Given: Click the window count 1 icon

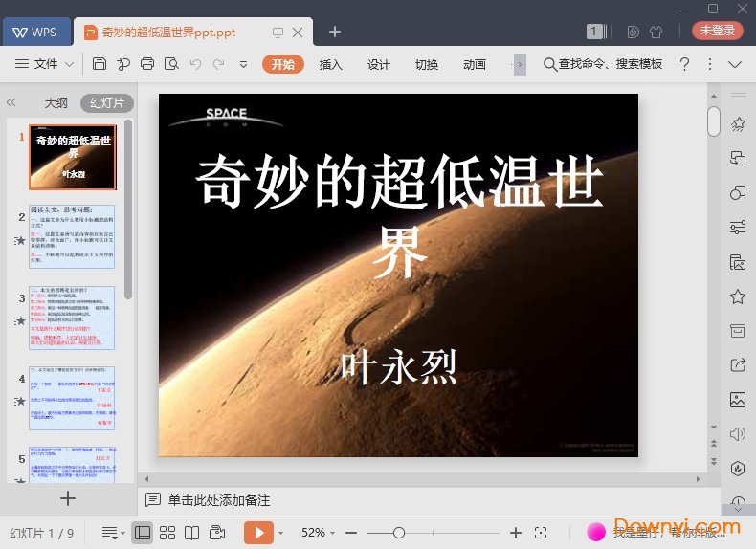Looking at the screenshot, I should (x=596, y=32).
